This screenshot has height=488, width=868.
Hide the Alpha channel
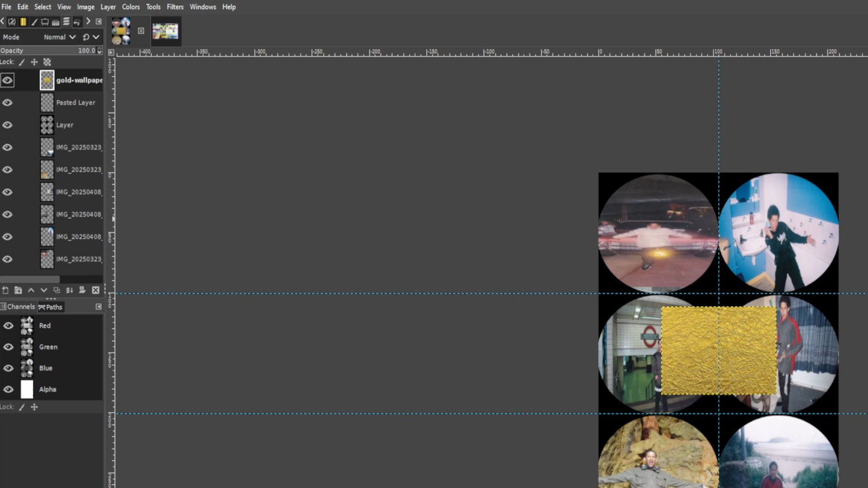[8, 389]
